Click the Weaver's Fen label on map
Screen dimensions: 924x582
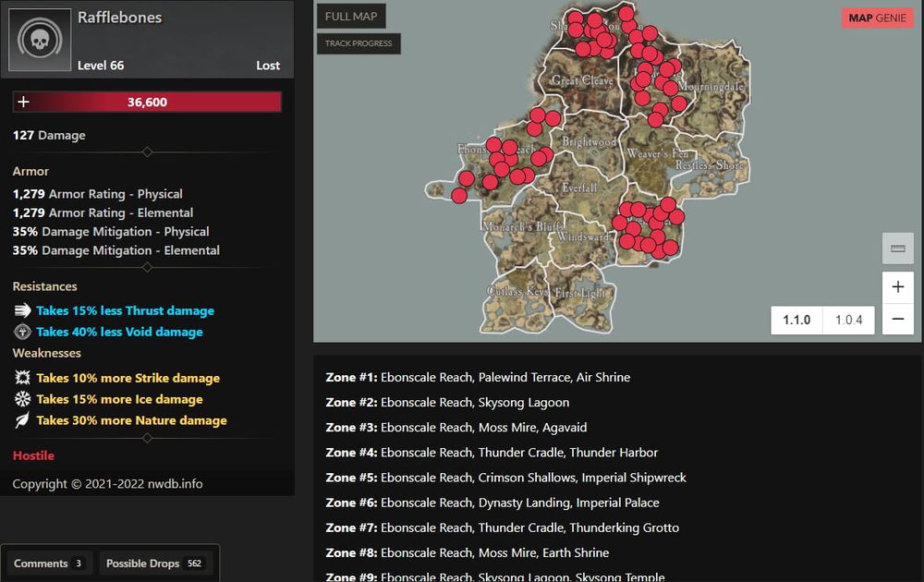(657, 153)
